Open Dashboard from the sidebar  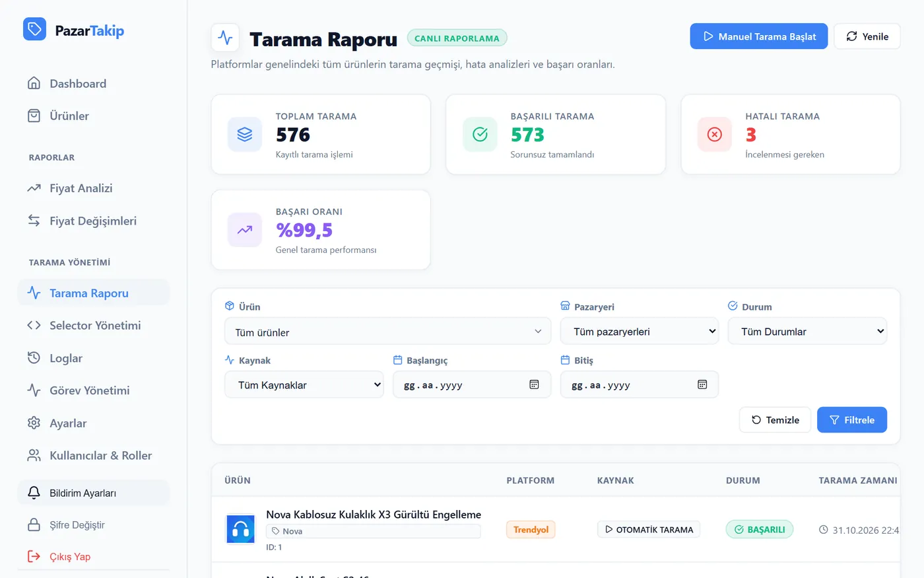(x=93, y=83)
